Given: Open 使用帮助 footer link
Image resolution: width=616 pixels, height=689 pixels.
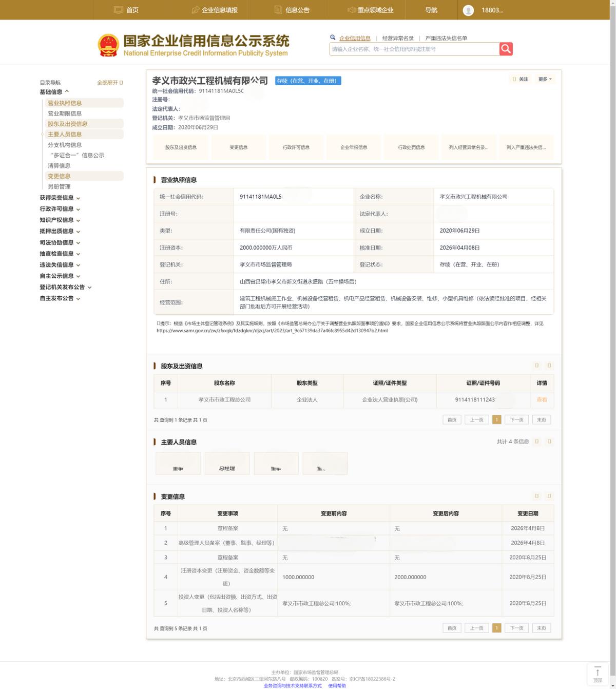Looking at the screenshot, I should click(x=337, y=685).
